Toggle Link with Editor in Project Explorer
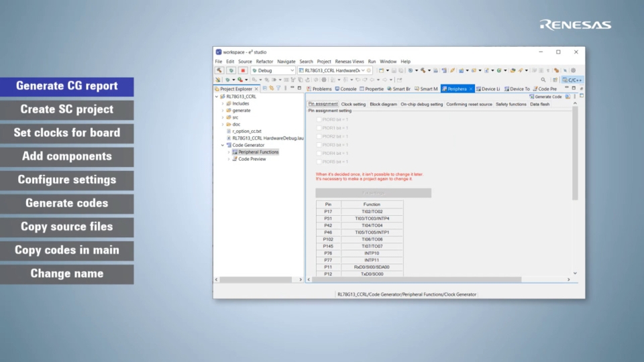Viewport: 644px width, 362px height. click(x=272, y=88)
